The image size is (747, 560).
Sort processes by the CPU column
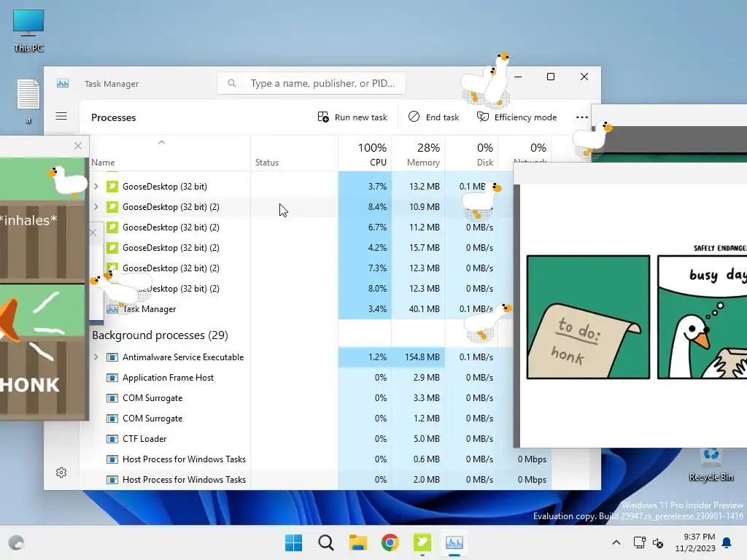point(365,154)
